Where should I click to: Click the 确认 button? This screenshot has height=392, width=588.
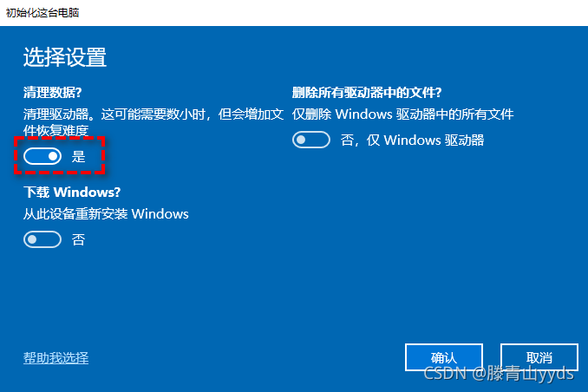point(444,357)
